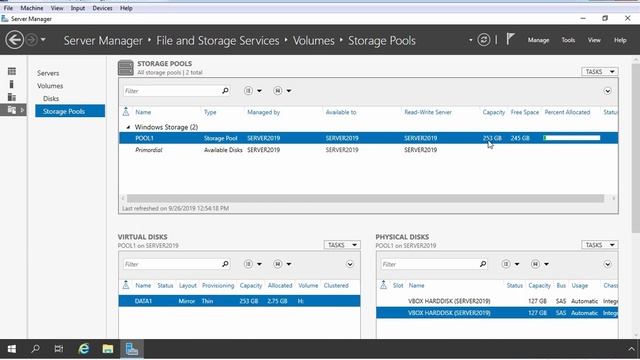The width and height of the screenshot is (640, 360).
Task: Sort pools by Name column
Action: click(143, 112)
